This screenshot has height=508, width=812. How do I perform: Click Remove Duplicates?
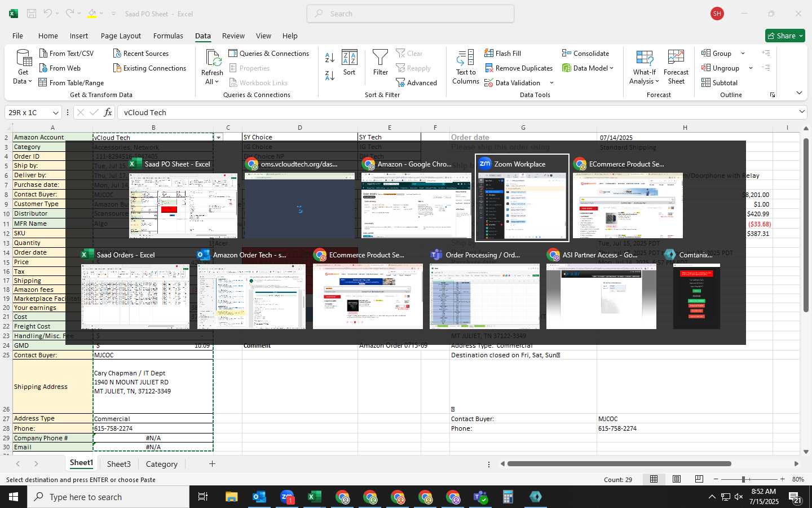click(518, 68)
